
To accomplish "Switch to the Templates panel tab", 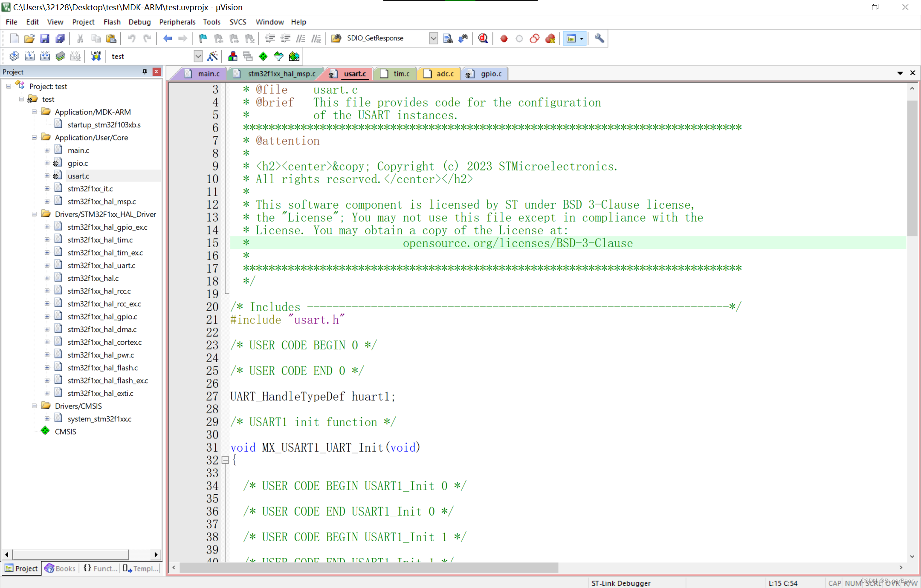I will click(140, 568).
